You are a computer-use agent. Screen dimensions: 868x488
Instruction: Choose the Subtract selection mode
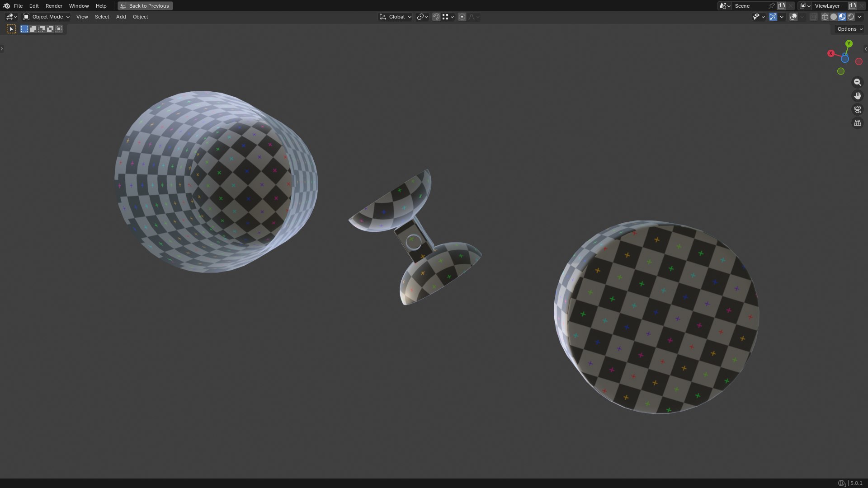[42, 29]
